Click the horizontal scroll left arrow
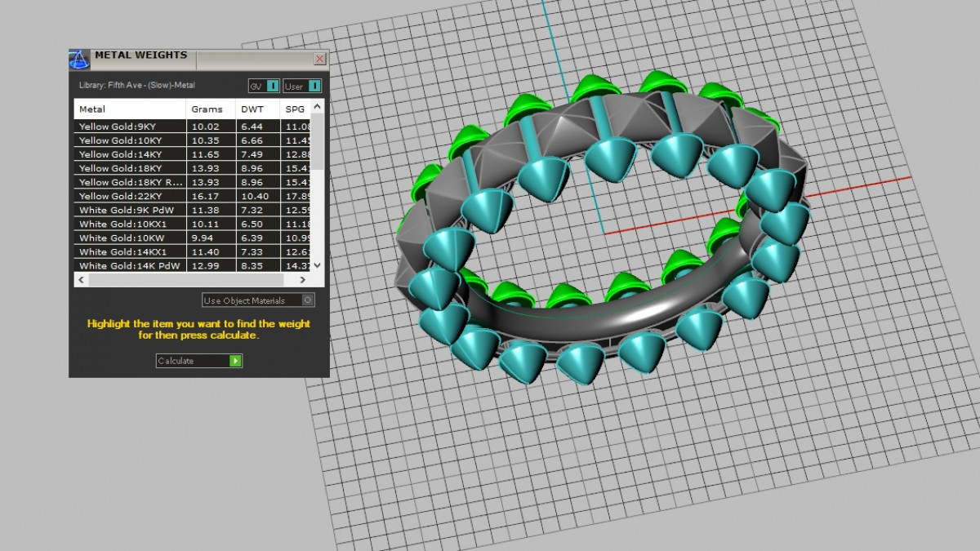Screen dimensions: 980x551 [80, 280]
